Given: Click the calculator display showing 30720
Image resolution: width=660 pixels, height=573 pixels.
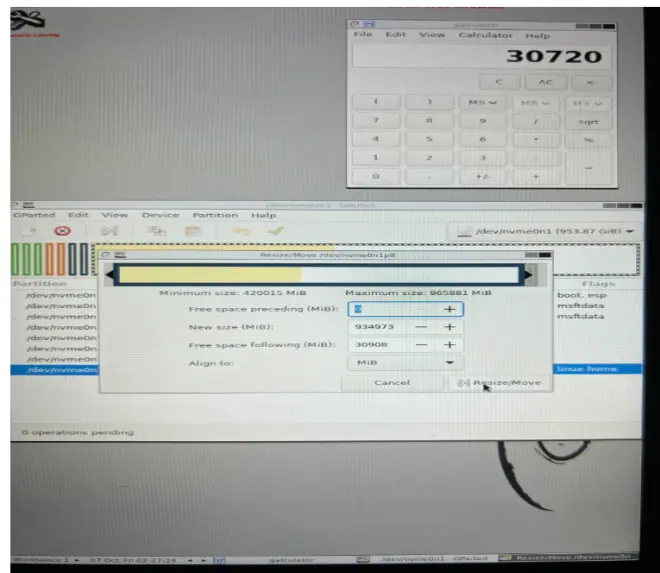Looking at the screenshot, I should click(482, 56).
